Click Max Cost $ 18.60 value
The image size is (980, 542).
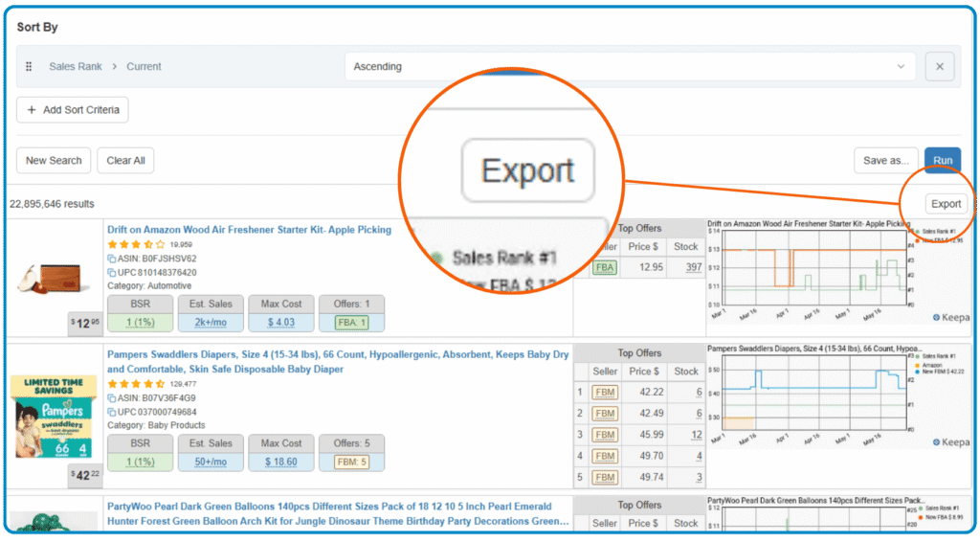[x=281, y=462]
